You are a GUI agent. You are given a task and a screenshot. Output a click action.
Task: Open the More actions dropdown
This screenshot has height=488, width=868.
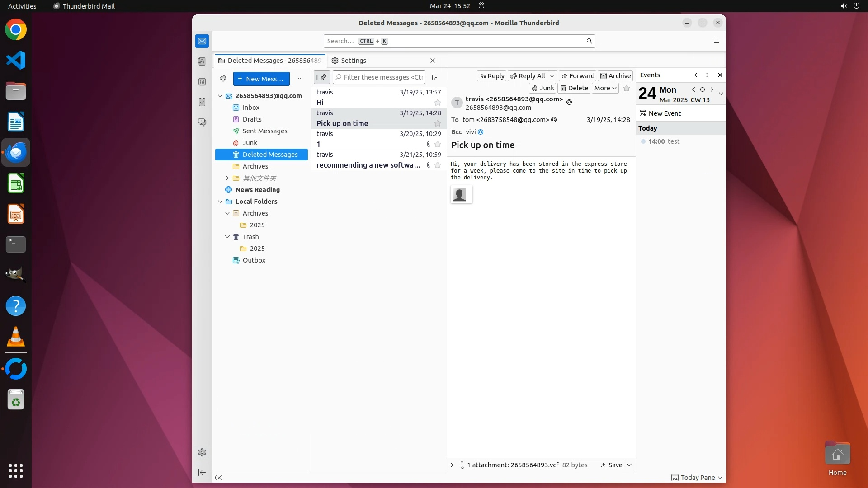click(605, 88)
